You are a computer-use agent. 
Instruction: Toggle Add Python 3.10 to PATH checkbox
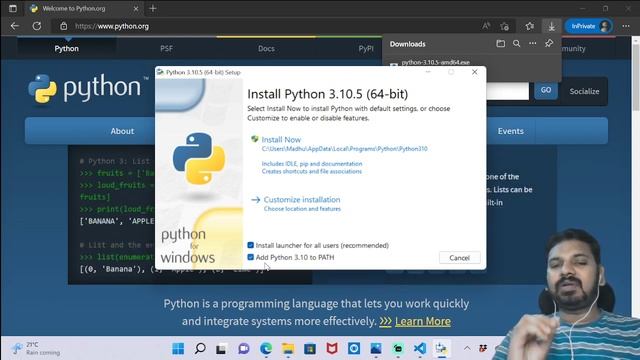point(251,257)
